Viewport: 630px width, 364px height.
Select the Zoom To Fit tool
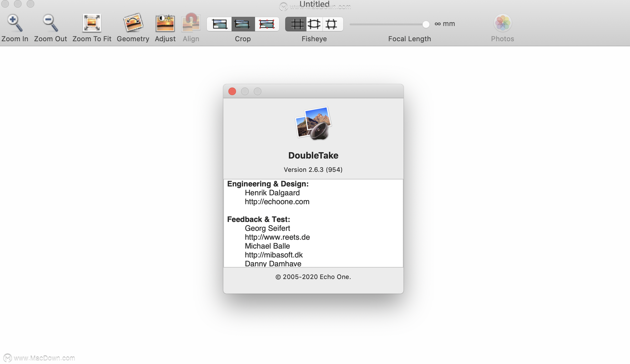pyautogui.click(x=92, y=23)
